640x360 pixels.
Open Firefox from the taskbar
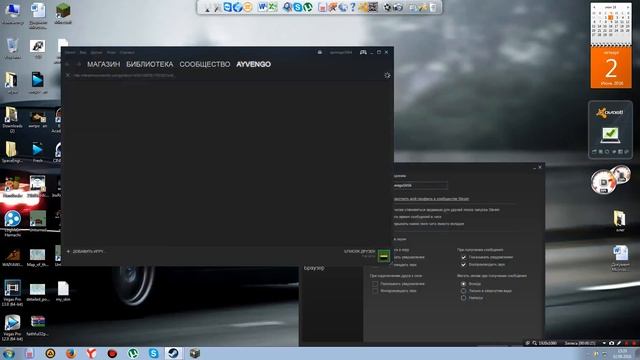point(71,353)
